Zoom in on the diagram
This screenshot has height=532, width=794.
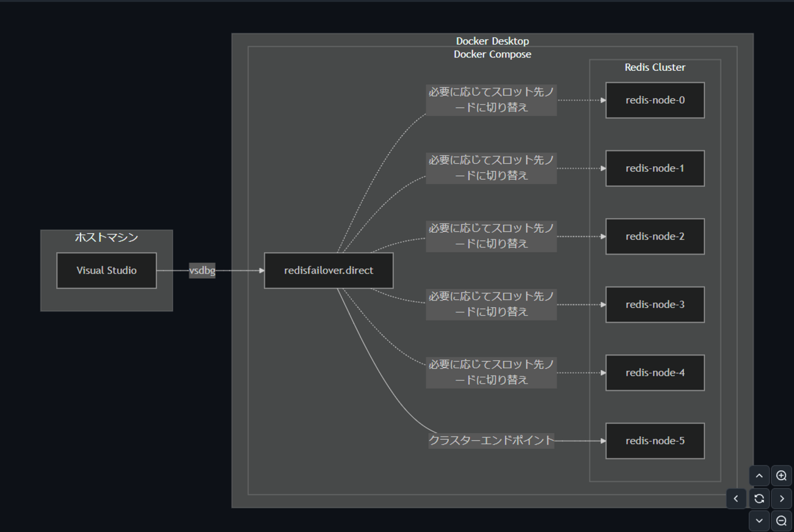pos(781,475)
